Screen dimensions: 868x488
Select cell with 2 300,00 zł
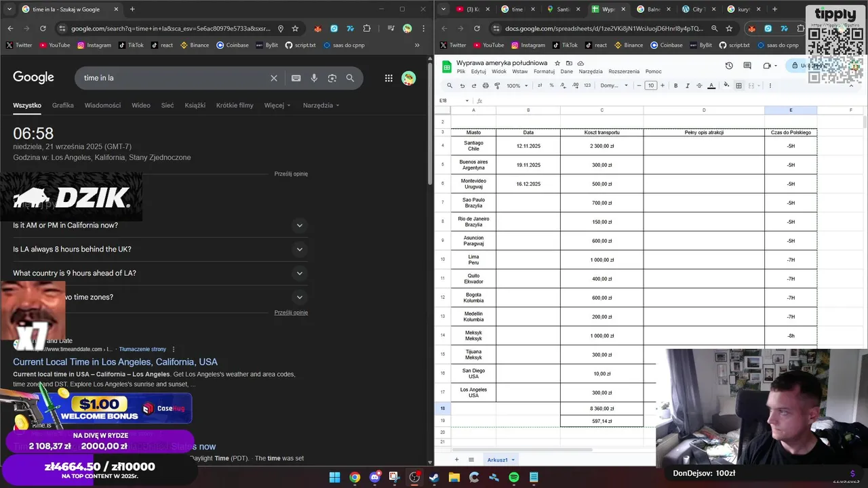click(601, 146)
